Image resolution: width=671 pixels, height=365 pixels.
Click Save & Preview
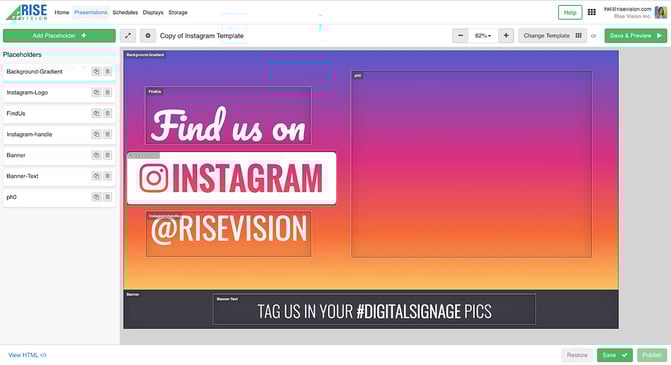point(635,36)
